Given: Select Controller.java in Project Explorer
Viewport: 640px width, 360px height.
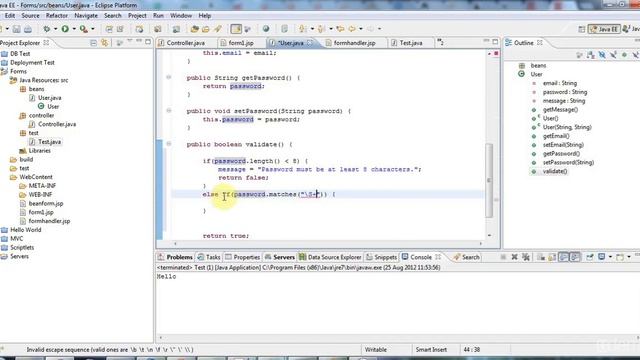Looking at the screenshot, I should pos(57,124).
